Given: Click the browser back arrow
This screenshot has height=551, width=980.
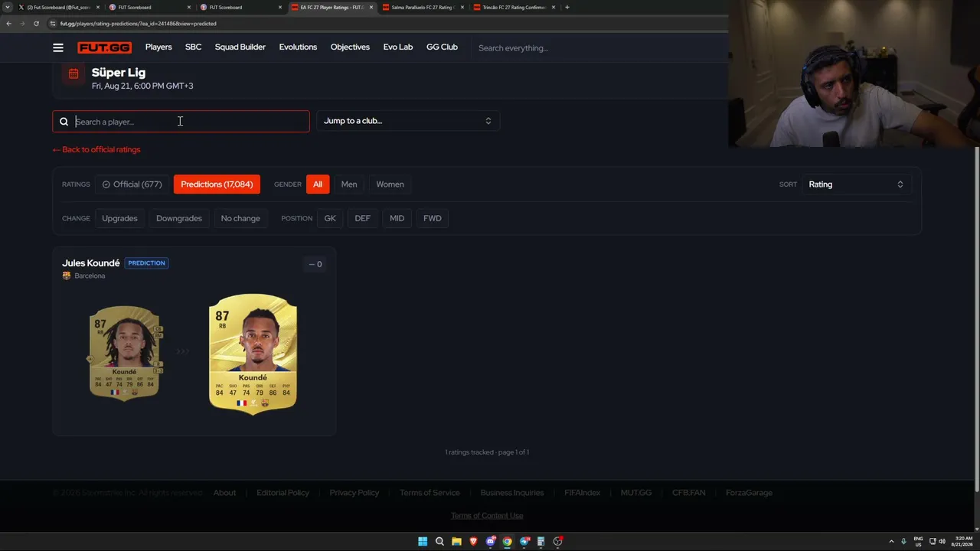Looking at the screenshot, I should coord(8,24).
